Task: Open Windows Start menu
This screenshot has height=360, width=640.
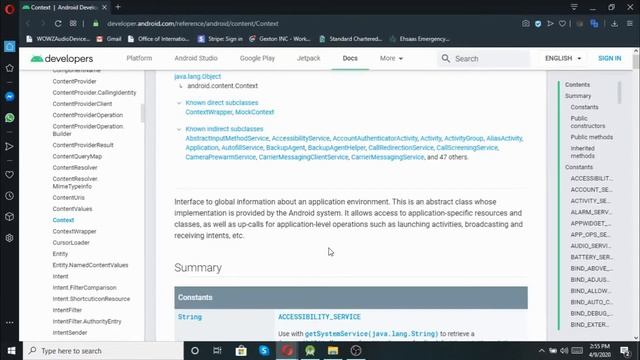Action: coord(11,351)
